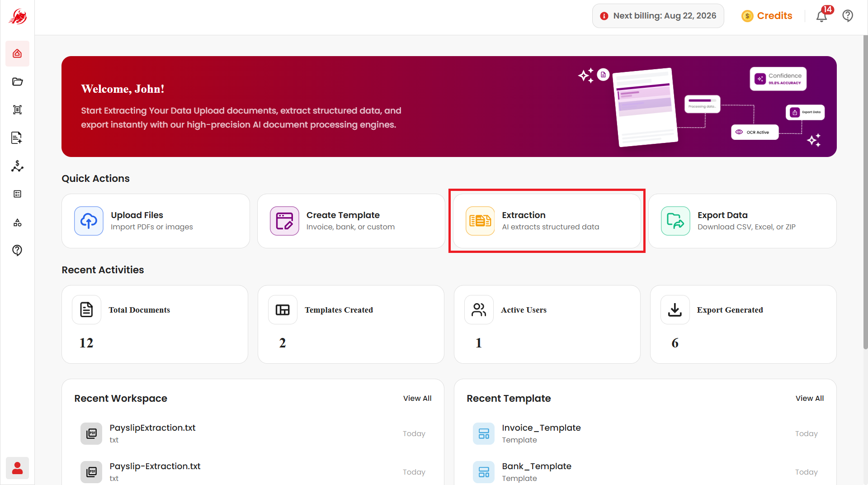Open the Home dashboard sidebar icon
Viewport: 868px width, 485px height.
click(17, 54)
